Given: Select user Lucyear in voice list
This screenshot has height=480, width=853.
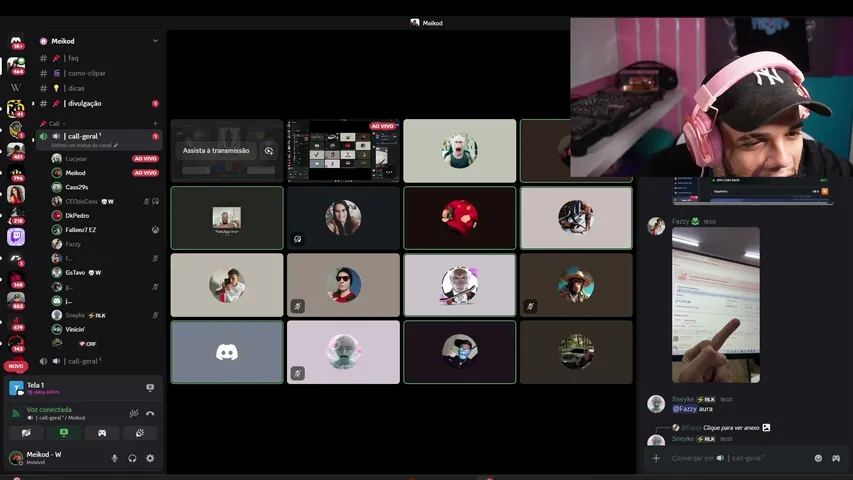Looking at the screenshot, I should pyautogui.click(x=76, y=159).
